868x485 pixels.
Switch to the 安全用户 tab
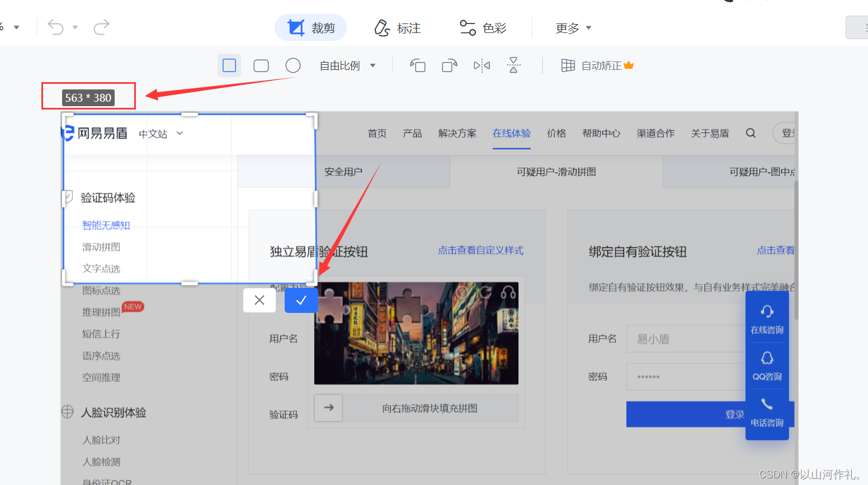(x=343, y=172)
